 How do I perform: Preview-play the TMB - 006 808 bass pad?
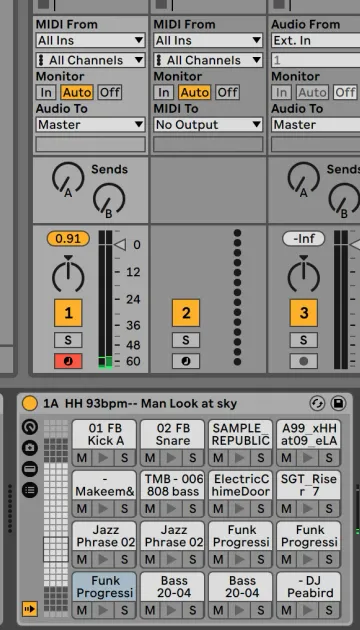(x=172, y=508)
